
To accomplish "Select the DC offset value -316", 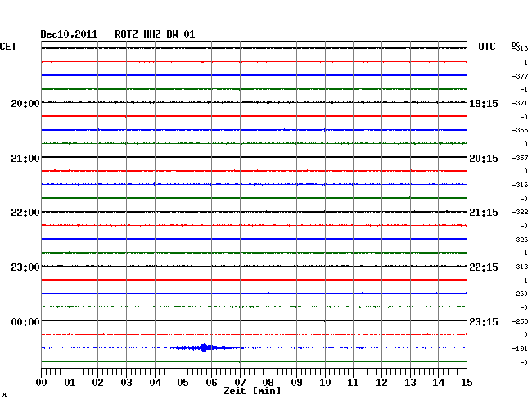I will coord(520,185).
